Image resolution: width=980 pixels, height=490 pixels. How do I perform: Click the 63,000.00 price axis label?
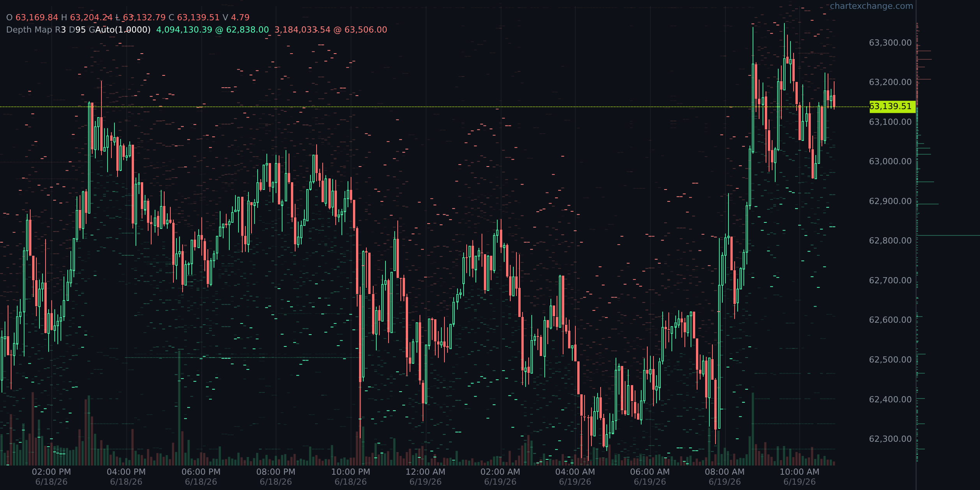[x=890, y=161]
